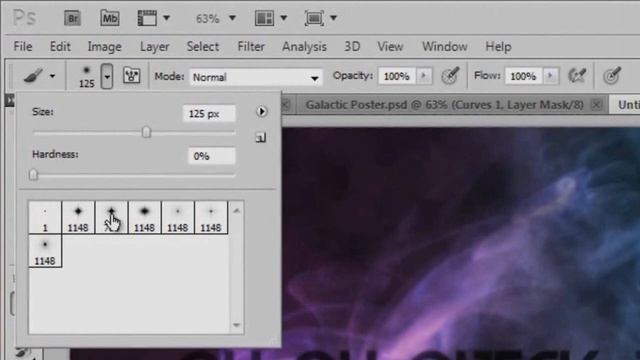Enable the airbrush mode icon

click(577, 76)
